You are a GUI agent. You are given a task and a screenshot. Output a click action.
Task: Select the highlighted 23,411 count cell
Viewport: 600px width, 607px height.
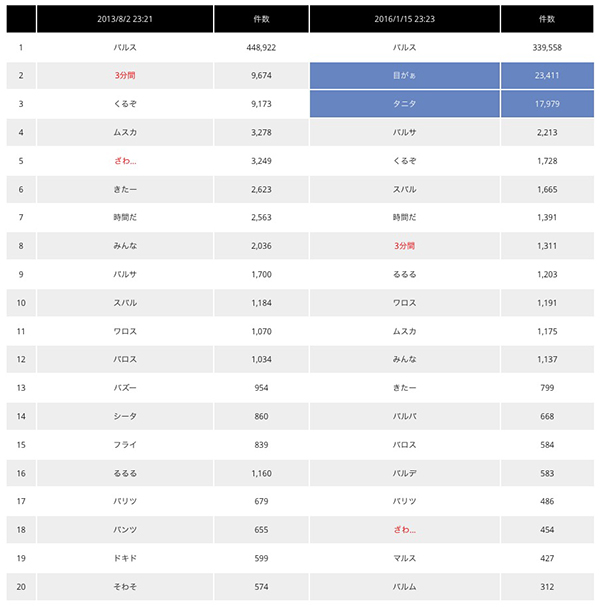click(547, 75)
